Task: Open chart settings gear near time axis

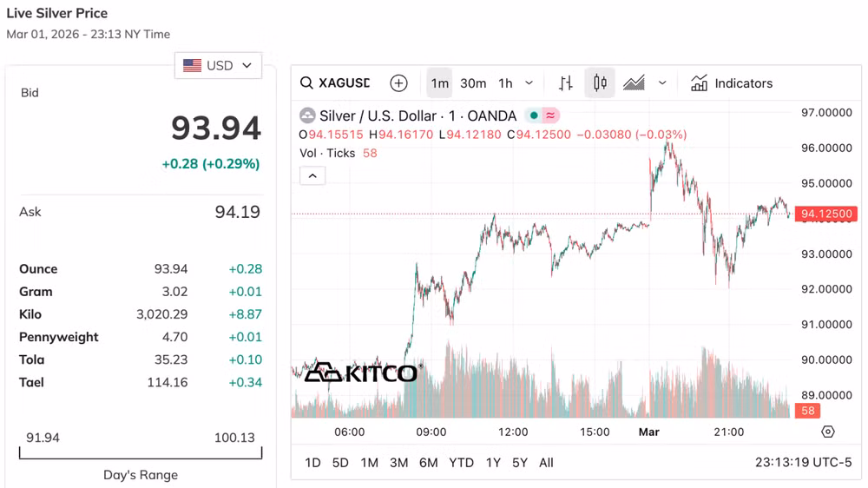Action: click(828, 432)
